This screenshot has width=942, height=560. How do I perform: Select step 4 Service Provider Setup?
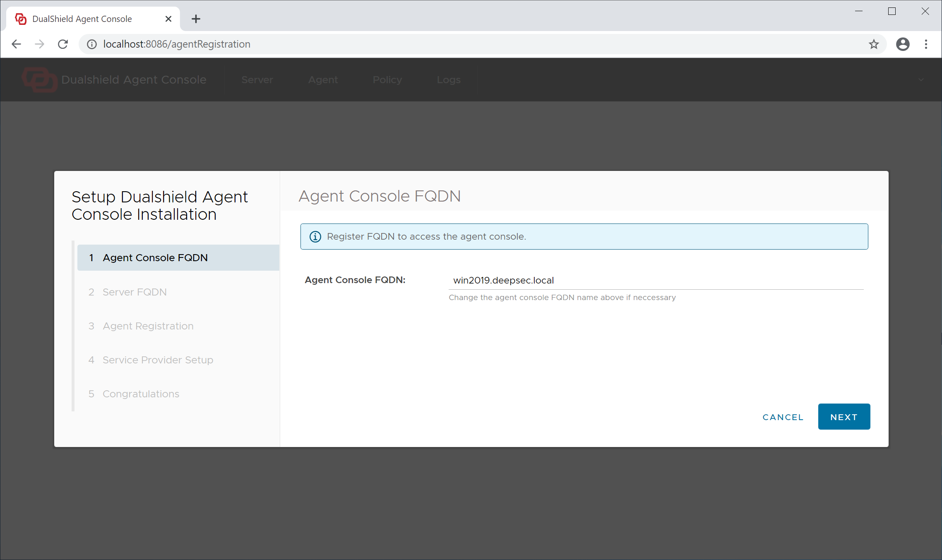(x=158, y=360)
